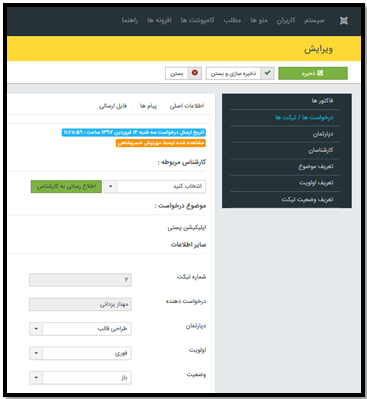Image resolution: width=367 pixels, height=399 pixels.
Task: Switch to اطلاعات اصلی tab
Action: pos(187,106)
